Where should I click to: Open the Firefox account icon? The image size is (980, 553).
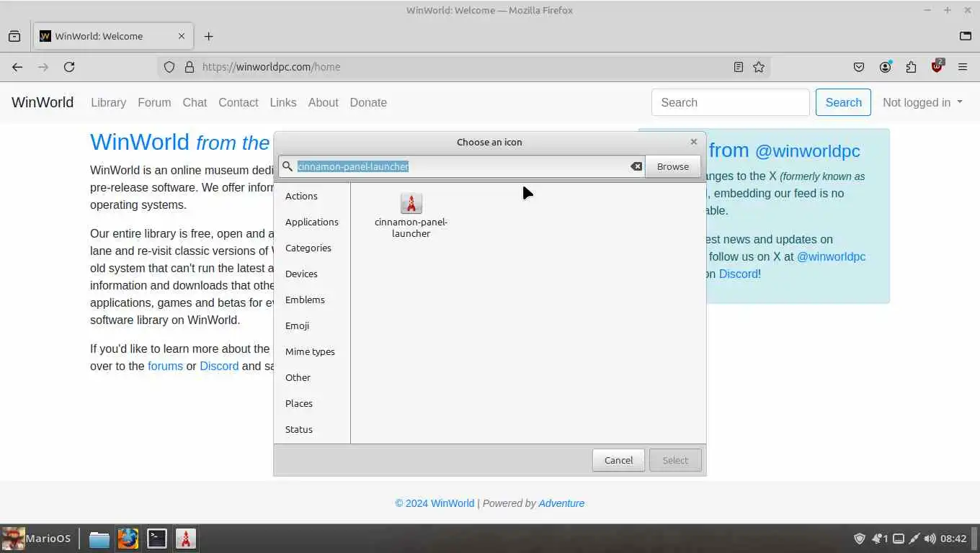[885, 67]
